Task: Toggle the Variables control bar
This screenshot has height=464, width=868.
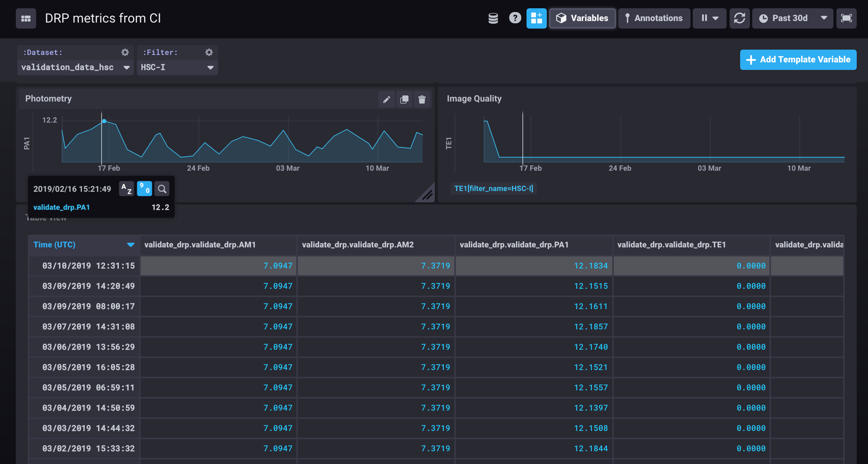Action: [582, 18]
